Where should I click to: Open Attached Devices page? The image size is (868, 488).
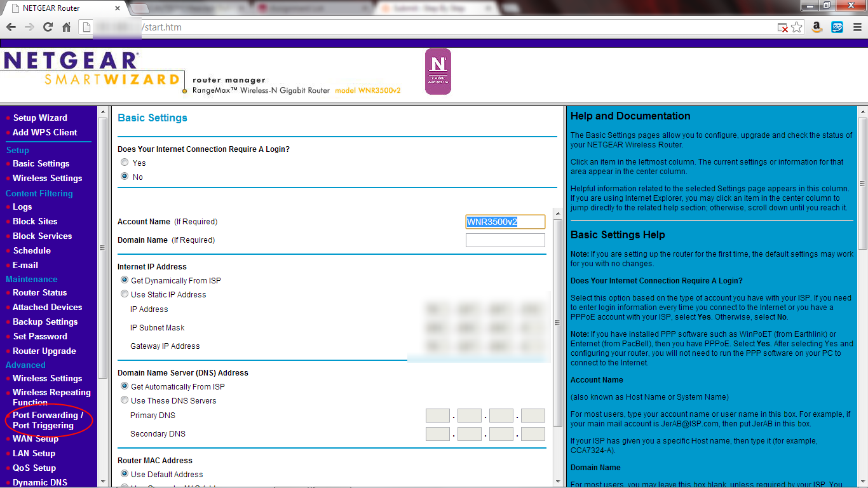click(48, 307)
